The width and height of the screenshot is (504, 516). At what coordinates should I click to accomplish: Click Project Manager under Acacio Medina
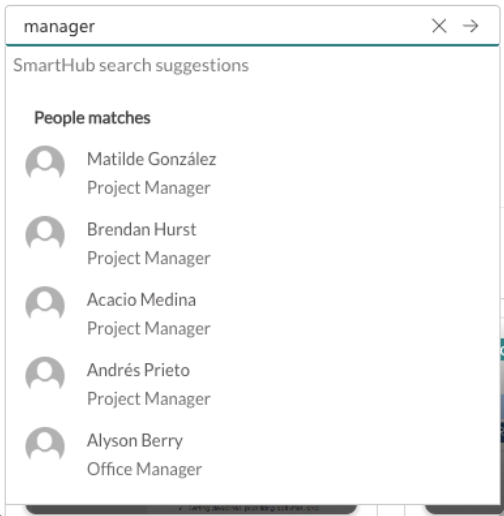pyautogui.click(x=149, y=328)
